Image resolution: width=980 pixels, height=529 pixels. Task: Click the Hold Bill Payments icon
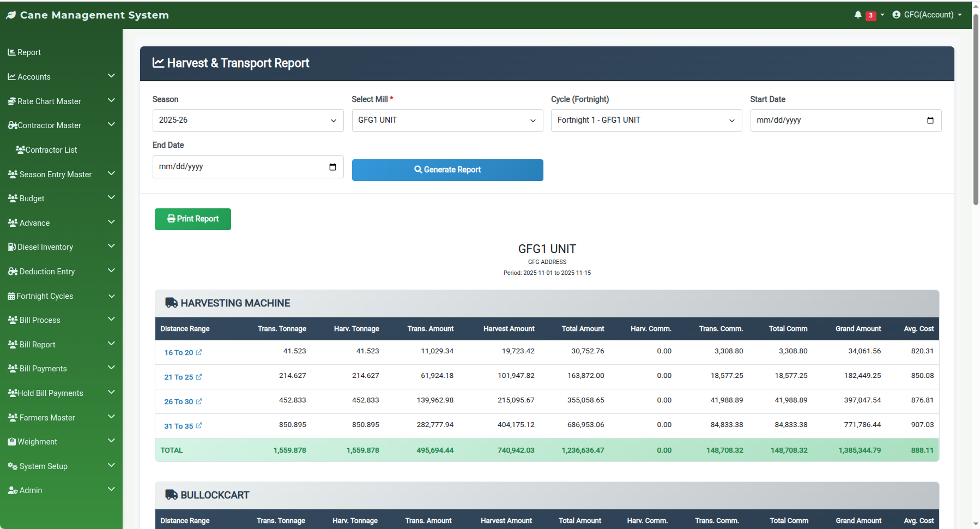click(x=13, y=393)
